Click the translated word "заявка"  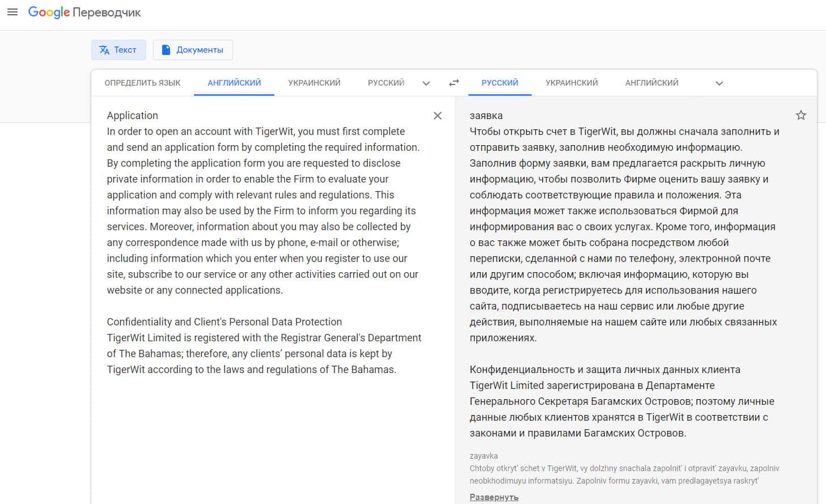point(486,116)
